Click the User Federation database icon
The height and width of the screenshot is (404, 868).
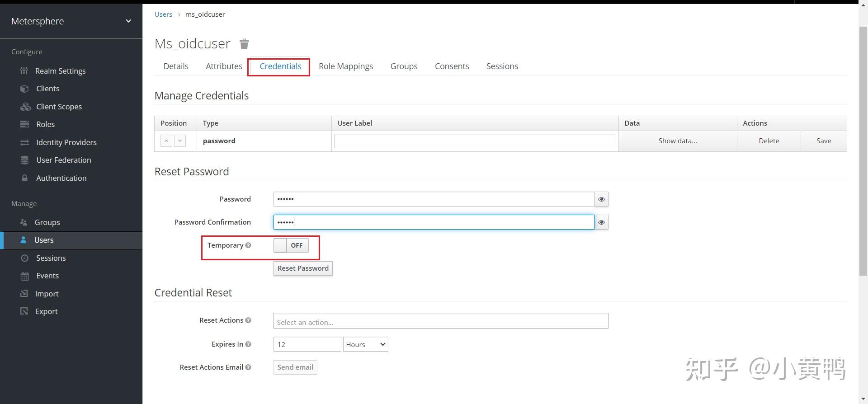click(x=24, y=160)
